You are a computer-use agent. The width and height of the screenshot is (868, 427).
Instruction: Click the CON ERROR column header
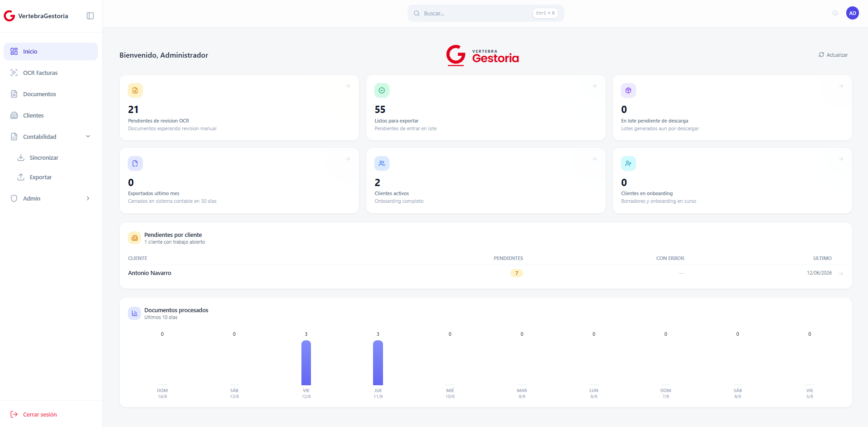coord(670,258)
